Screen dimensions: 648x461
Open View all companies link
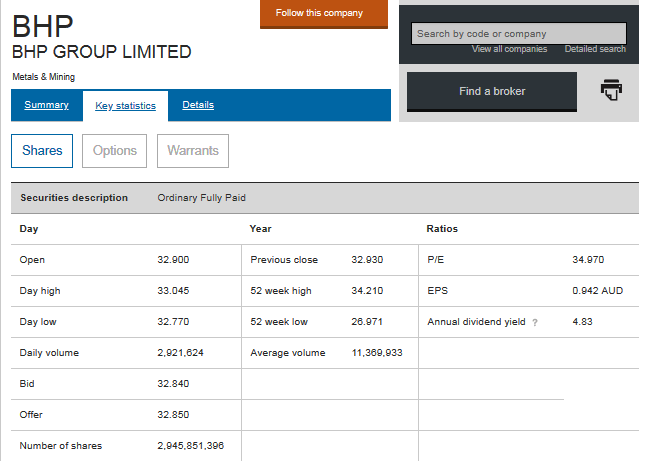pyautogui.click(x=509, y=49)
